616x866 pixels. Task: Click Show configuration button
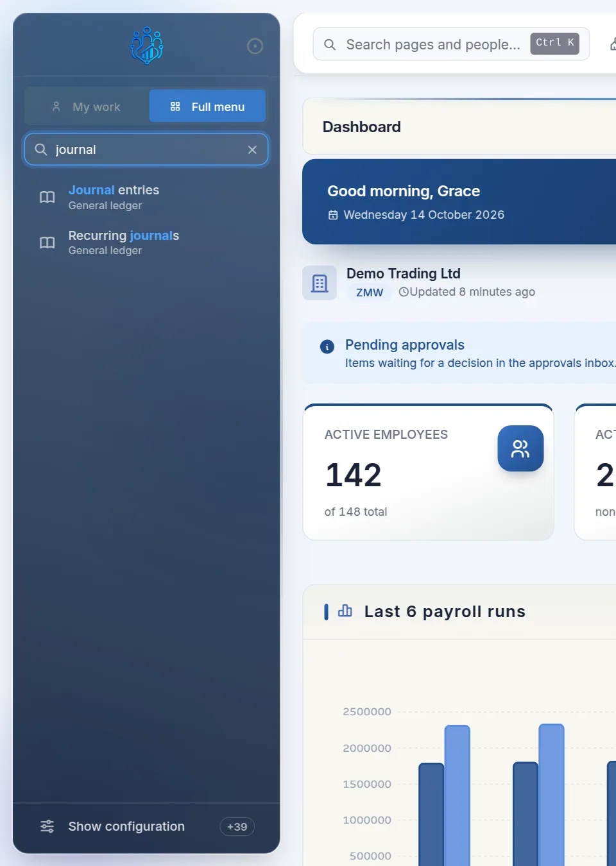[146, 826]
